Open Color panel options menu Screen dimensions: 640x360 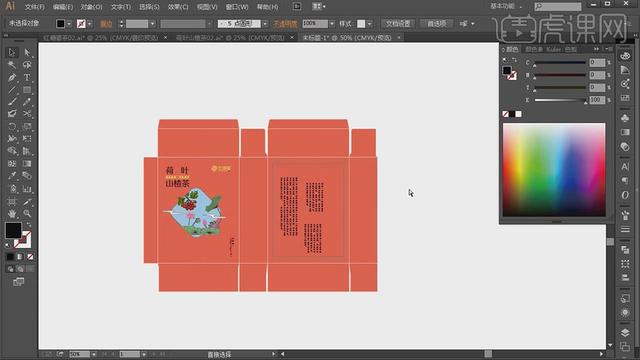[x=609, y=49]
